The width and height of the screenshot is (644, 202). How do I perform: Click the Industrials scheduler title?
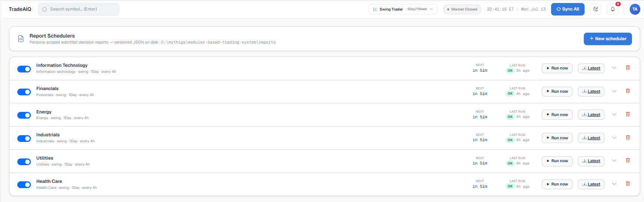[48, 135]
